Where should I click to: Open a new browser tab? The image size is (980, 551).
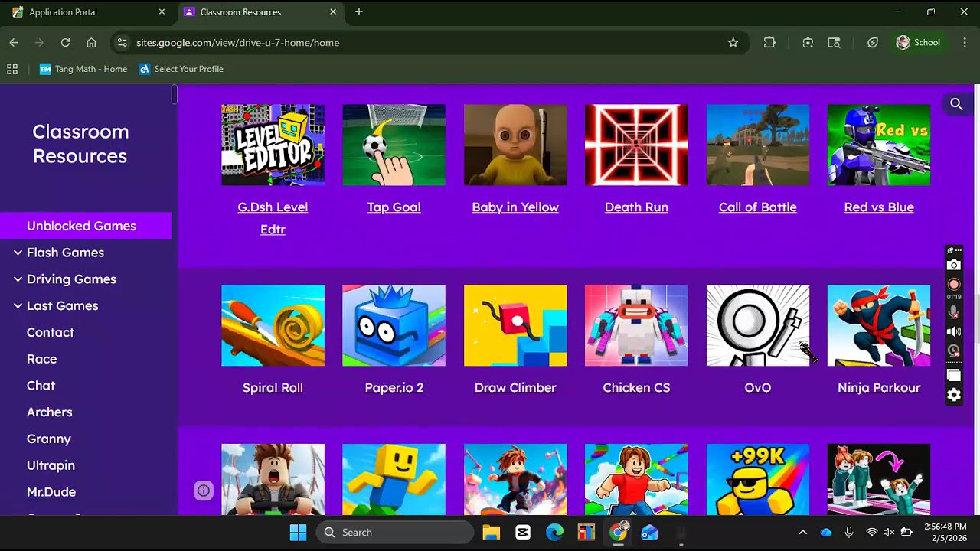point(358,12)
